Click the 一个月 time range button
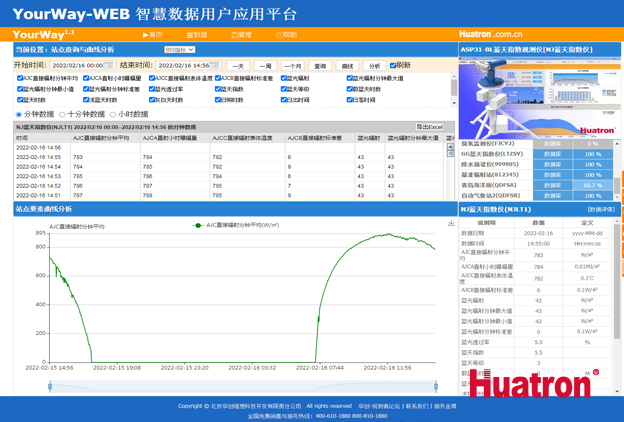The height and width of the screenshot is (422, 624). click(292, 66)
